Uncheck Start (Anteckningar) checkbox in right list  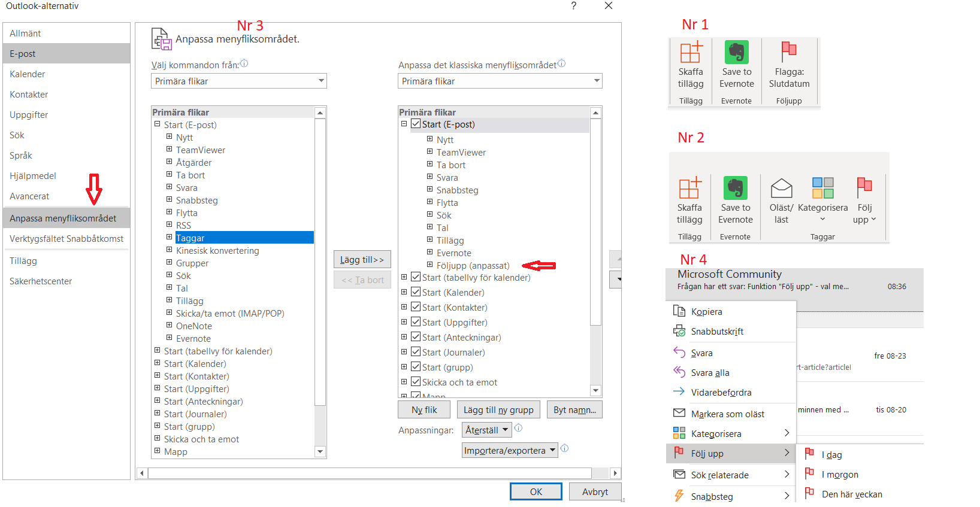[x=416, y=337]
